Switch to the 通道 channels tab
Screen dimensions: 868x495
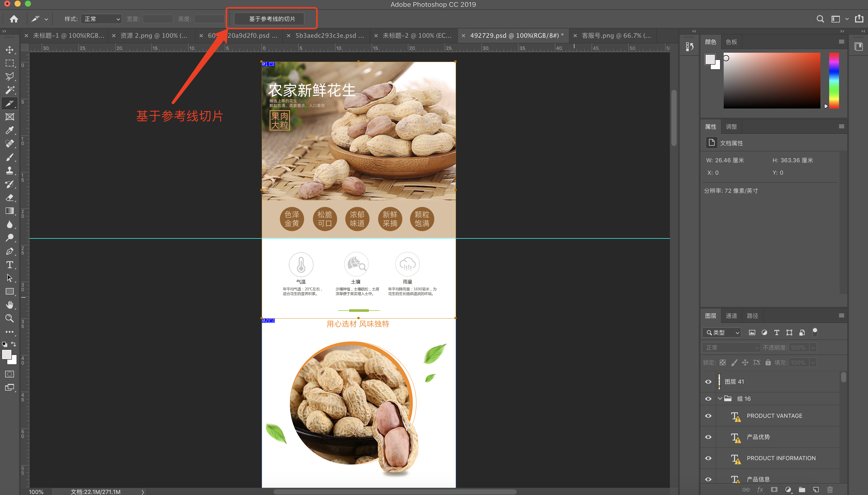[731, 316]
